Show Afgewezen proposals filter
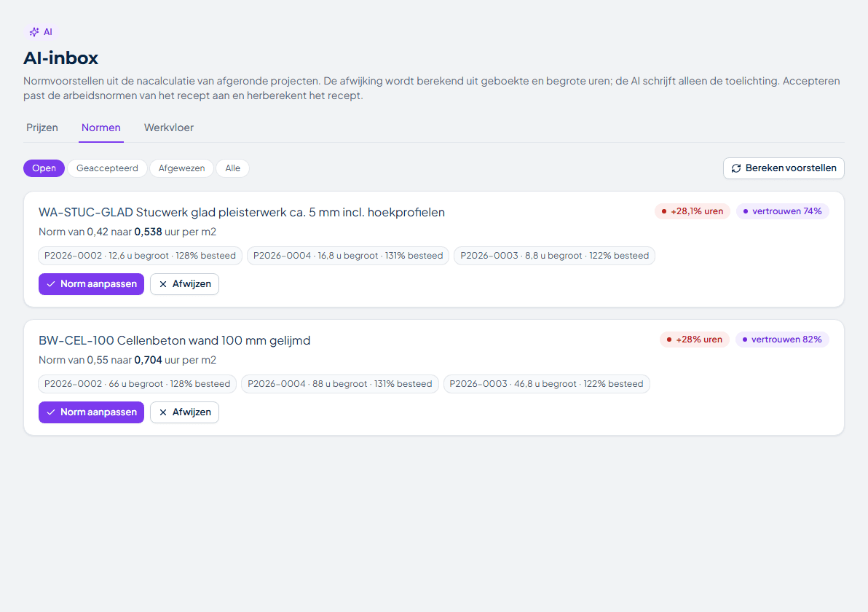 click(181, 168)
